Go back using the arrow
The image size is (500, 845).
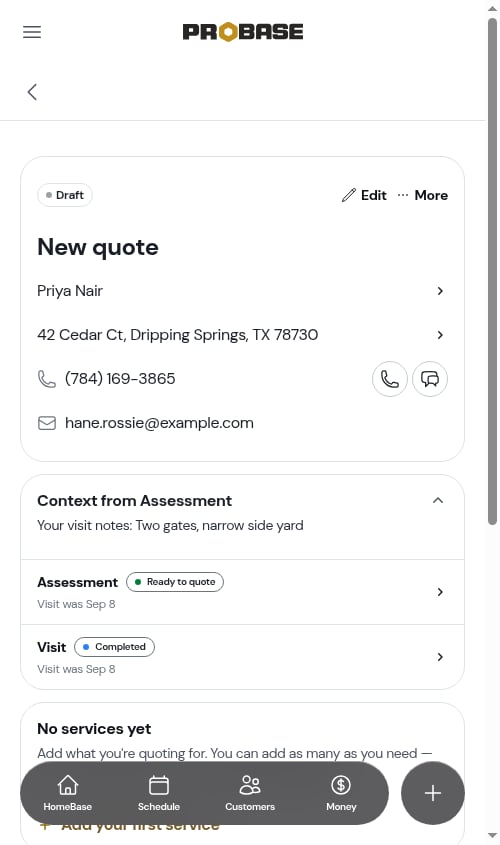coord(32,92)
